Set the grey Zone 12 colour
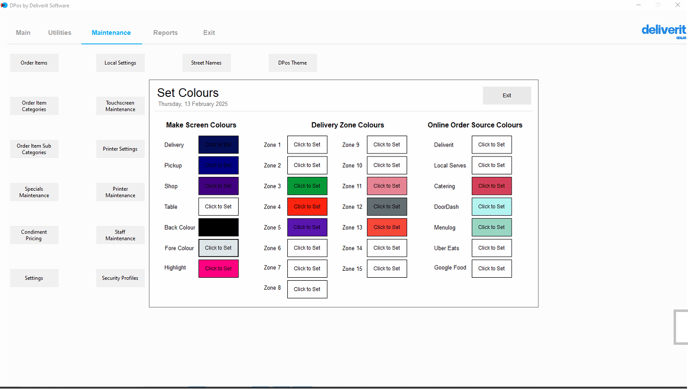Screen dimensions: 688x389 click(387, 207)
